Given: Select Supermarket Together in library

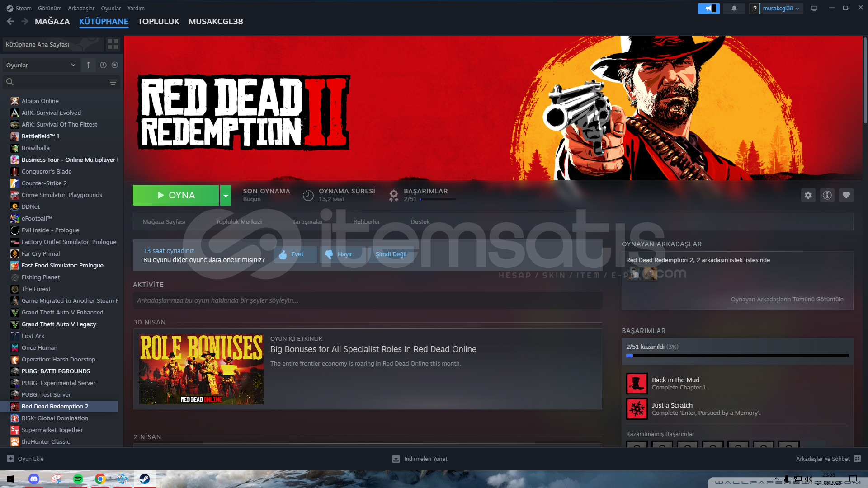Looking at the screenshot, I should [x=52, y=430].
